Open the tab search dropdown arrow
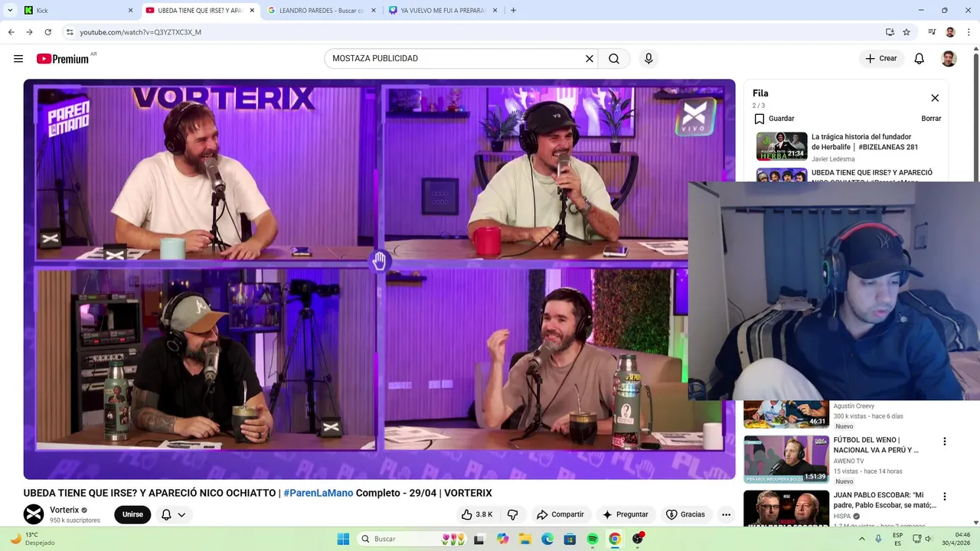Image resolution: width=980 pixels, height=551 pixels. (10, 11)
